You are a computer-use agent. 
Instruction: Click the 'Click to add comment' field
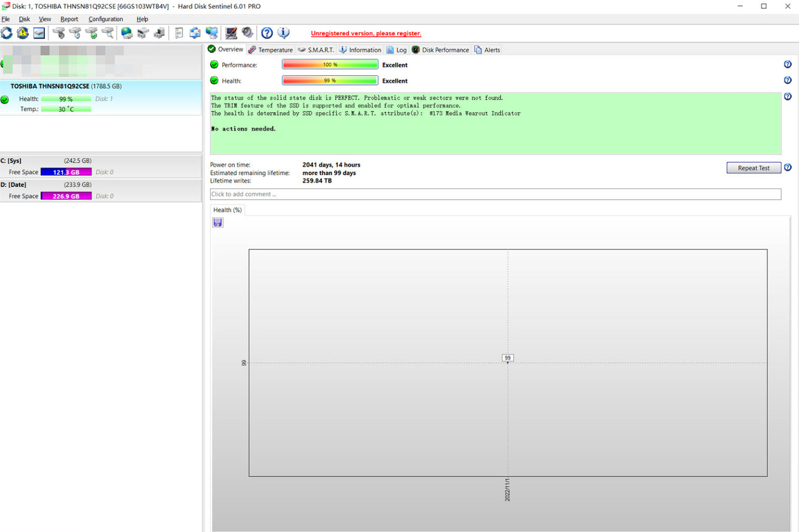[x=495, y=194]
